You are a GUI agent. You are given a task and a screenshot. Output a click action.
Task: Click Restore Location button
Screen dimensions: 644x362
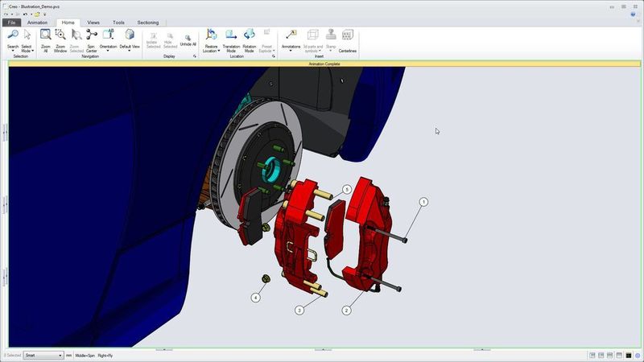coord(211,40)
